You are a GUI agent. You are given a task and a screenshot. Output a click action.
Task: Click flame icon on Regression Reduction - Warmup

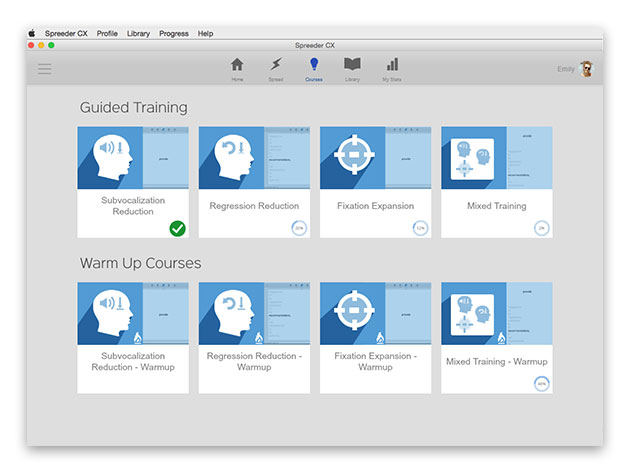point(259,338)
